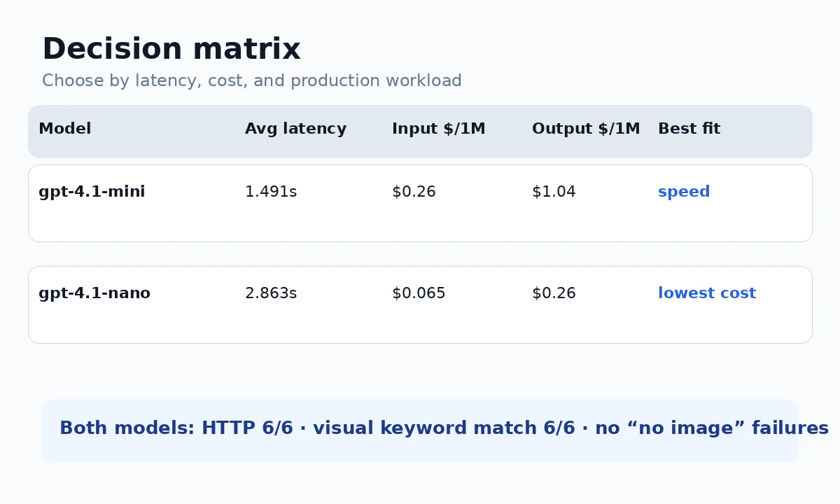
Task: Click the blue speed label
Action: [684, 192]
